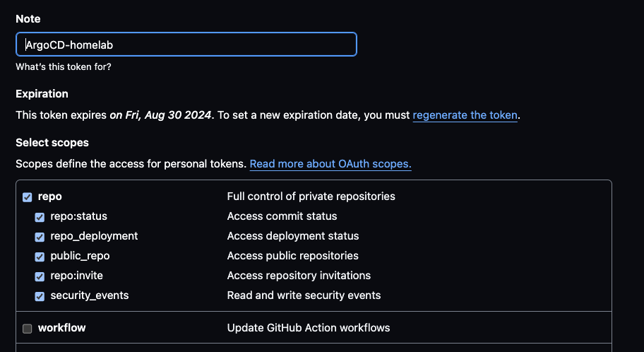Screen dimensions: 644x352
Task: Click the Note text input field
Action: pyautogui.click(x=186, y=44)
